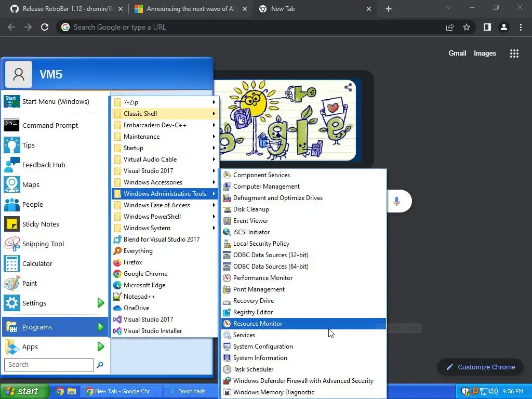Image resolution: width=532 pixels, height=399 pixels.
Task: Open Sticky Notes icon
Action: tap(11, 224)
